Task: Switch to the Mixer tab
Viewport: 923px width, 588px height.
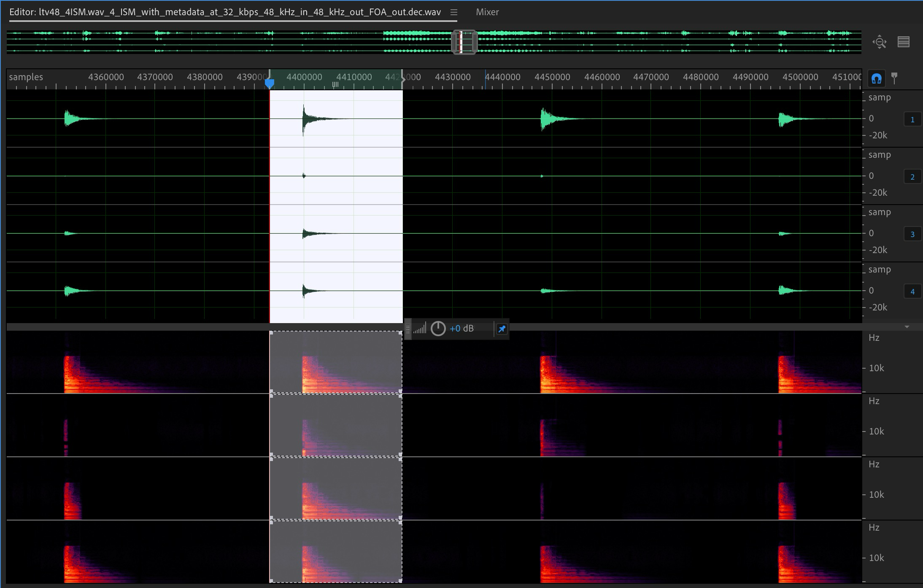Action: (x=487, y=12)
